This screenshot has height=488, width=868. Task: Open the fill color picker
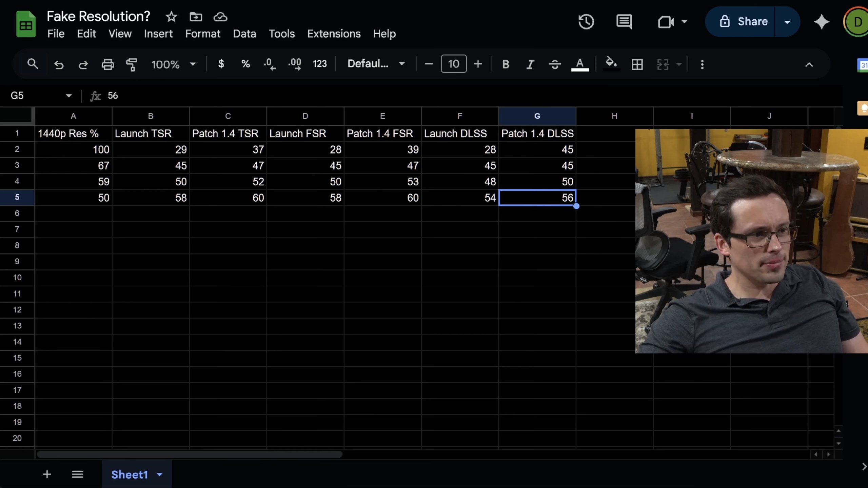coord(611,63)
